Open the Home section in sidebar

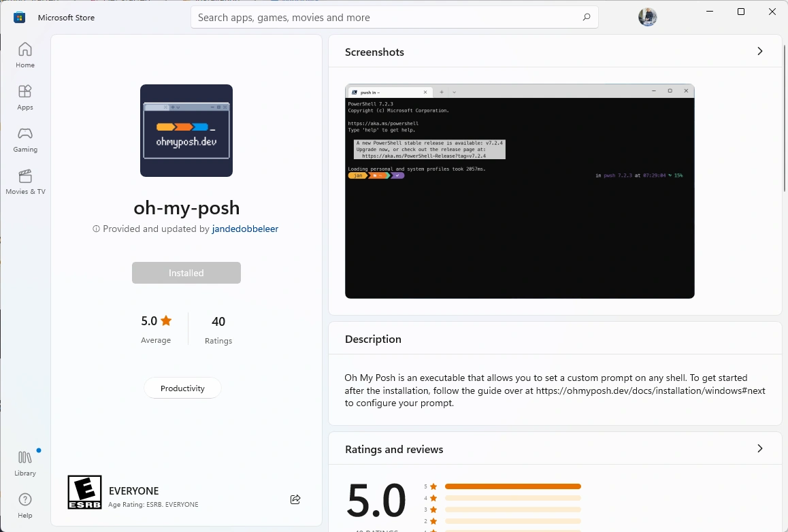[25, 55]
